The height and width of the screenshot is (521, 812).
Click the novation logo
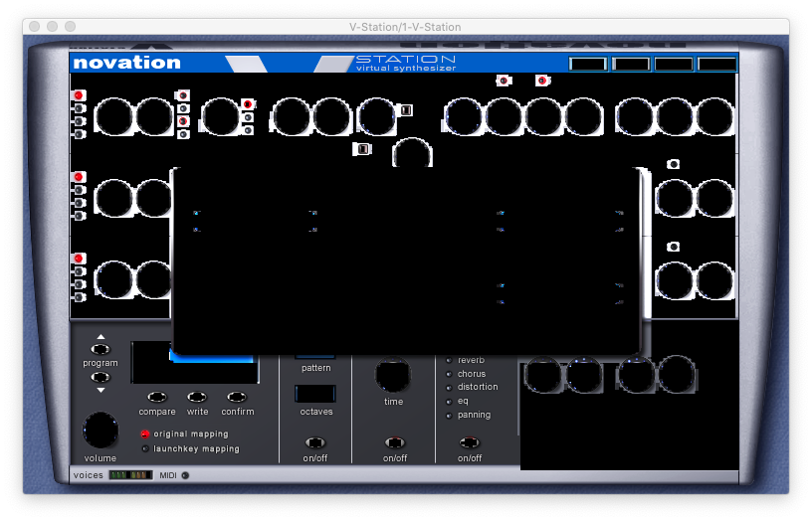(127, 63)
